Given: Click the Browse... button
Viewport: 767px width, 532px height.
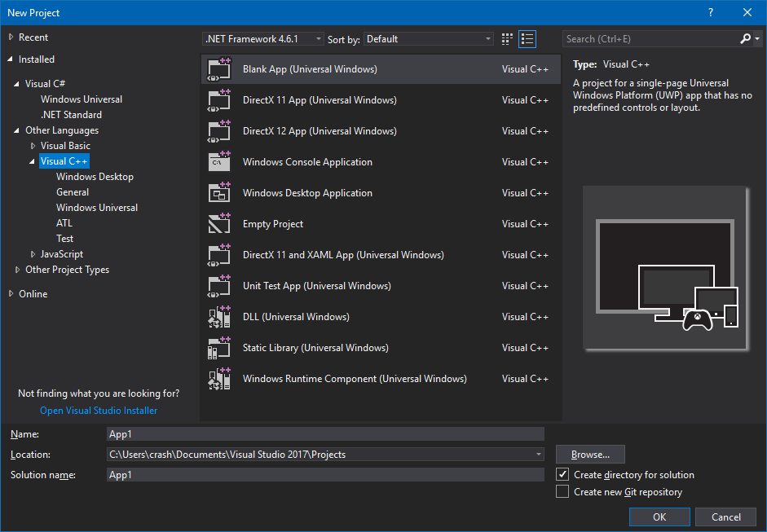Looking at the screenshot, I should tap(590, 455).
